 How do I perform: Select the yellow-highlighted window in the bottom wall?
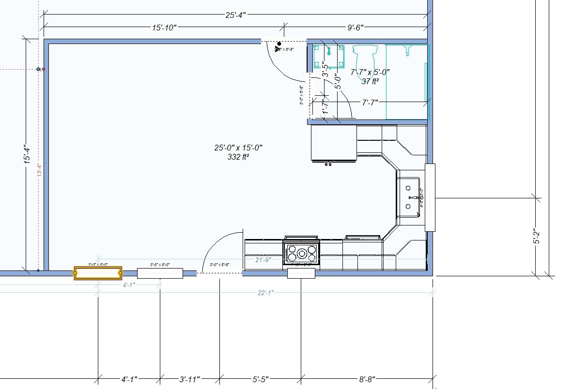[x=98, y=273]
